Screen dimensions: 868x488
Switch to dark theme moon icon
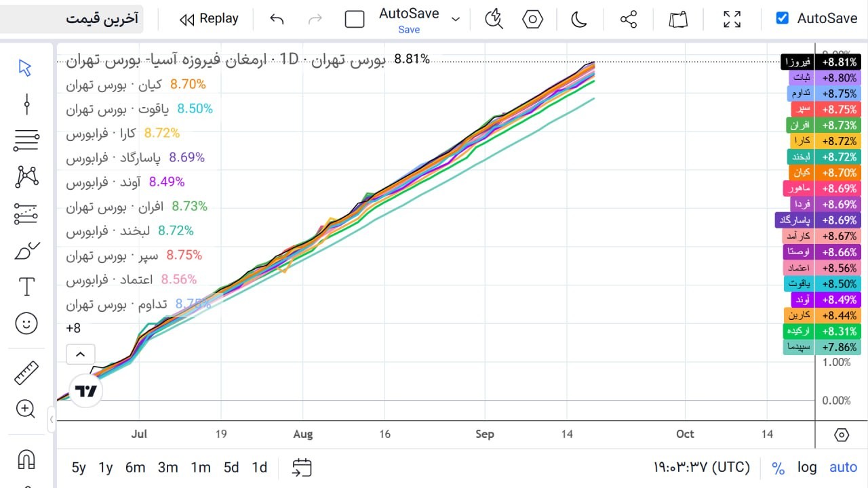point(578,19)
